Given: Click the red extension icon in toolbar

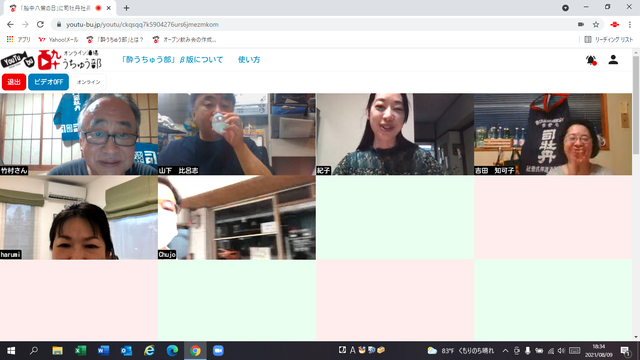Looking at the screenshot, I should pos(615,24).
